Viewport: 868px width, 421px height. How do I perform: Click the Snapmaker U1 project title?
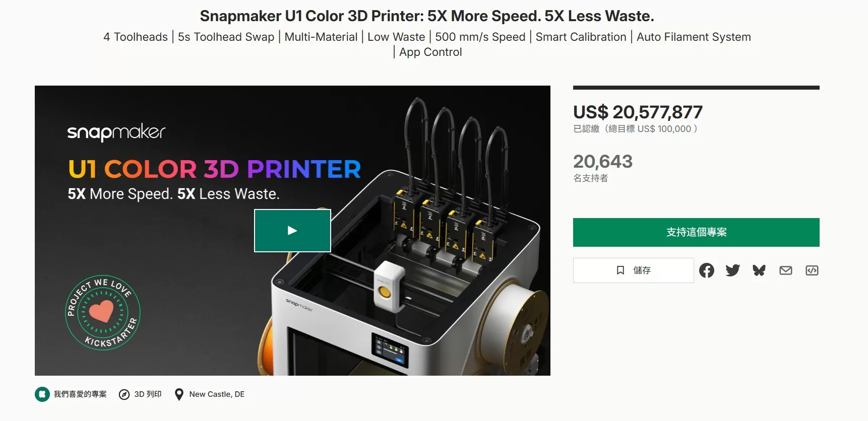tap(427, 16)
